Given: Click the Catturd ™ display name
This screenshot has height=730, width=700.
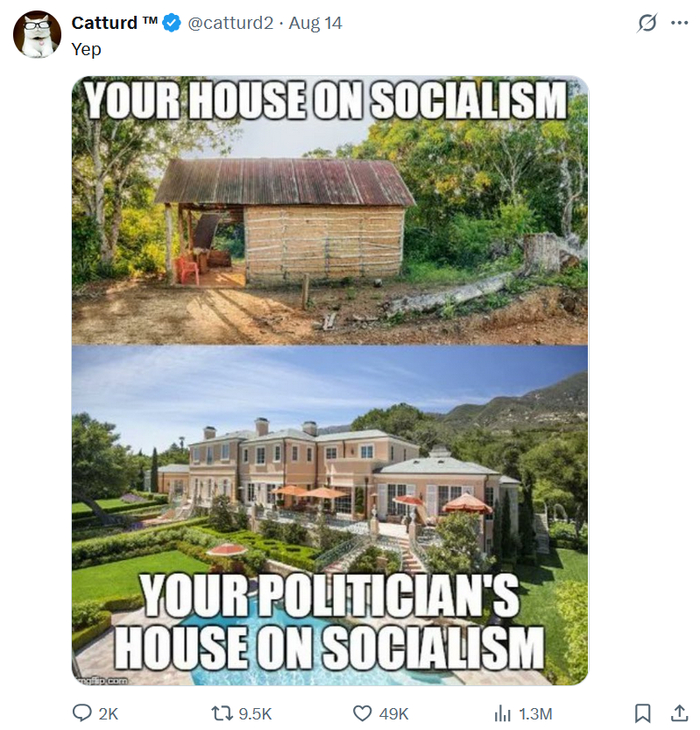Looking at the screenshot, I should (x=114, y=23).
